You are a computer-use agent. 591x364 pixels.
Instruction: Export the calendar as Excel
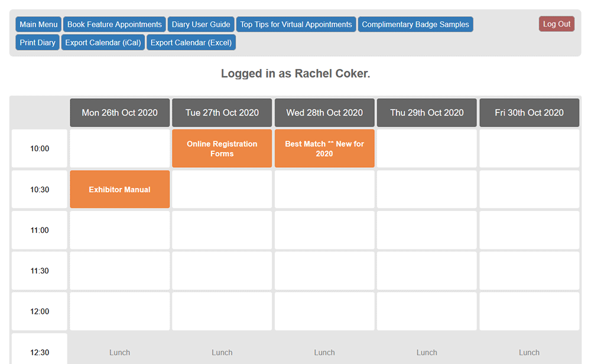191,43
